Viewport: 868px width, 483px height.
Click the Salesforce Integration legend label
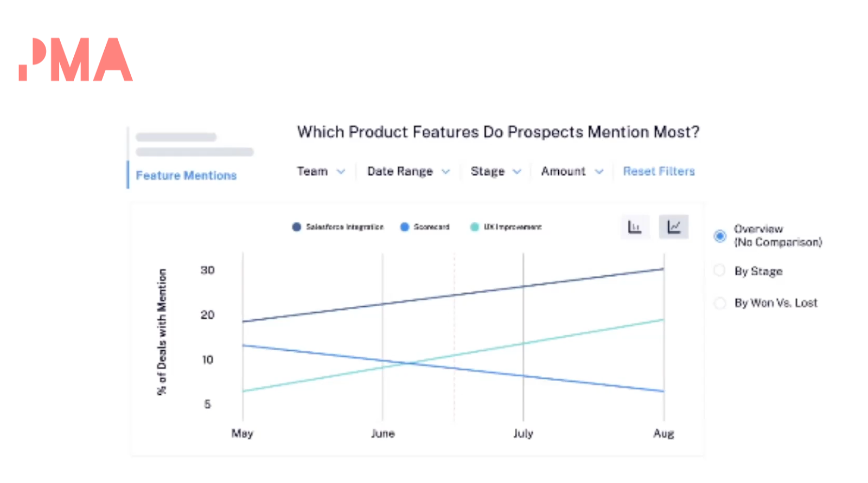[x=344, y=227]
